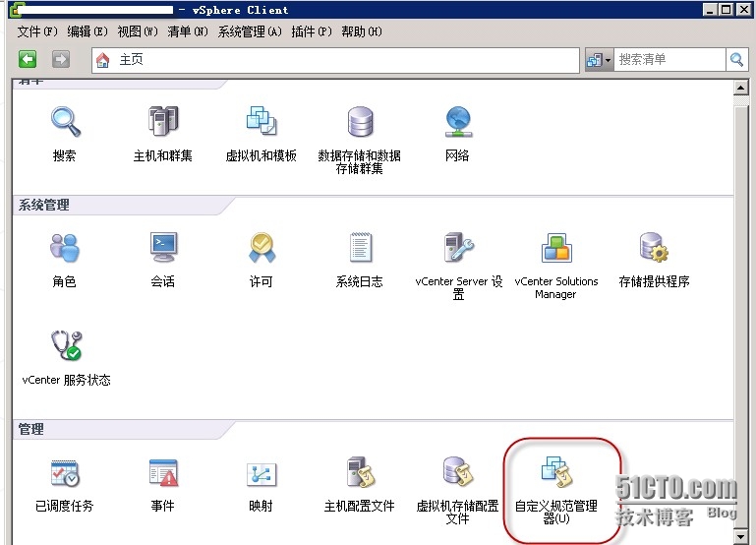Screen dimensions: 756x545
Task: Open the 文件(F) menu
Action: 37,31
